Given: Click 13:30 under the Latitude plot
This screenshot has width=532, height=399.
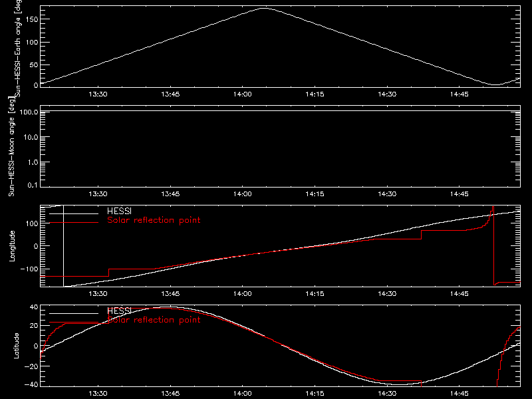Looking at the screenshot, I should [x=98, y=394].
